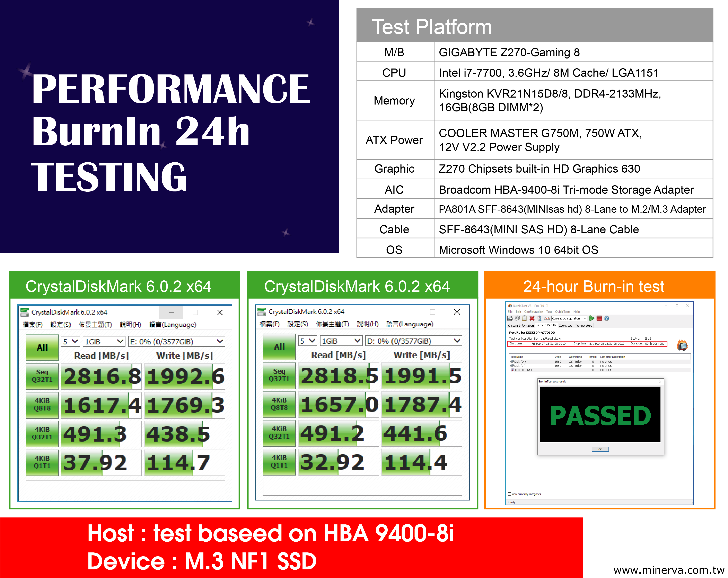Click the BurnInTest printer toolbar icon
This screenshot has height=578, width=728.
coord(517,318)
